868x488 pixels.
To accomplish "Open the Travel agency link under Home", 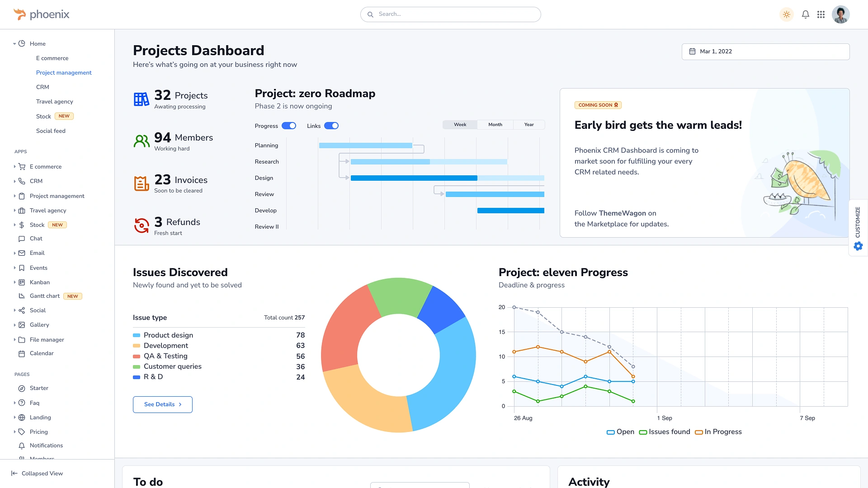I will tap(54, 102).
